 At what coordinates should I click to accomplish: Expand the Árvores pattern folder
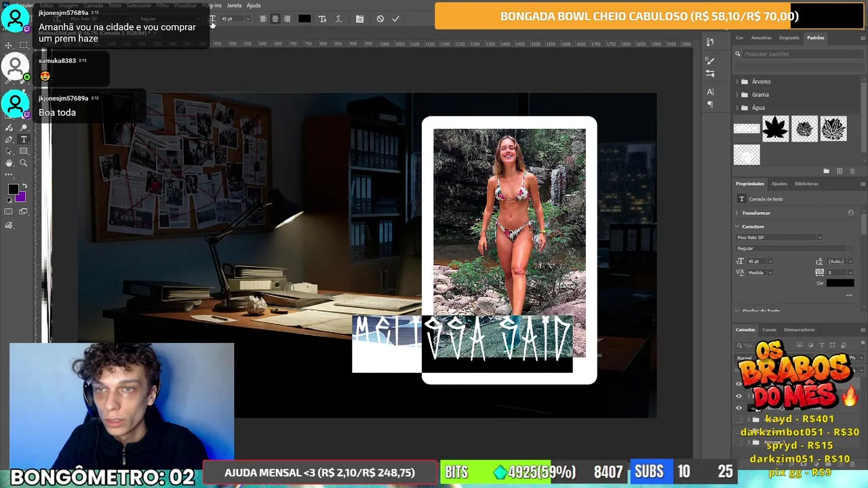click(737, 81)
